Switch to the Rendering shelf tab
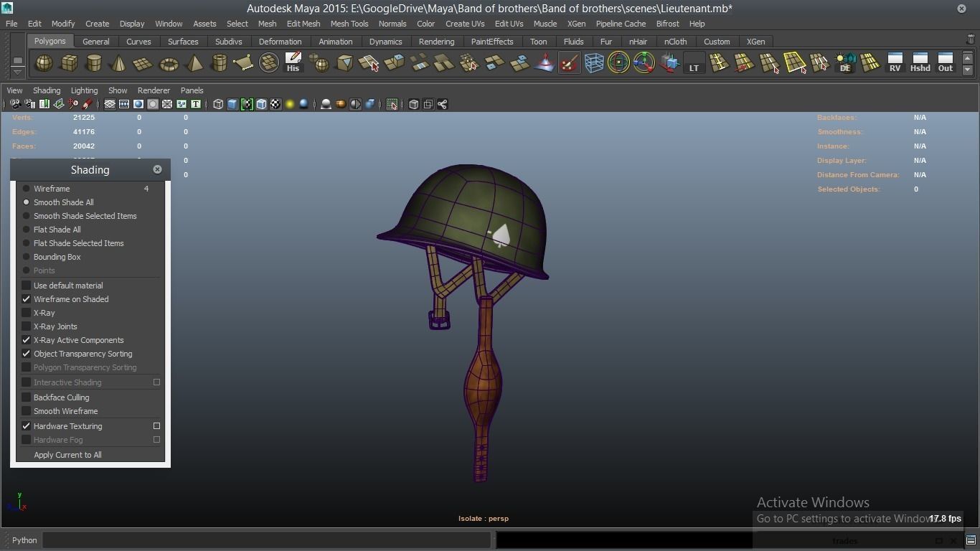 436,42
